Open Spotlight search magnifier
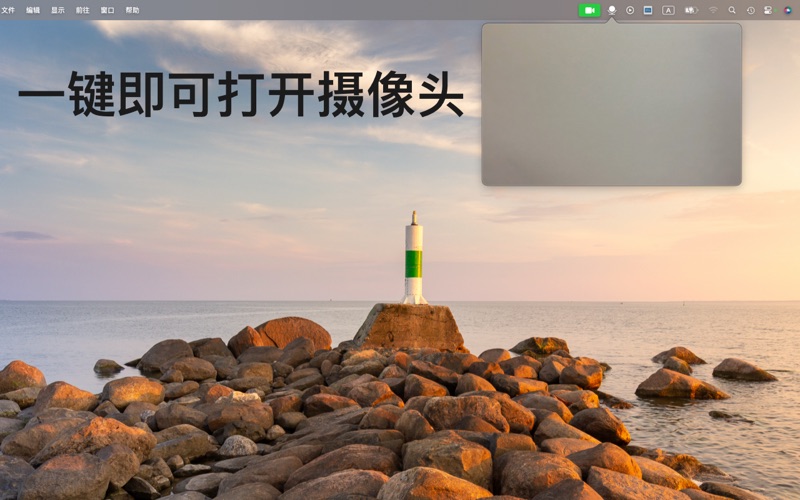Viewport: 800px width, 500px height. point(732,10)
